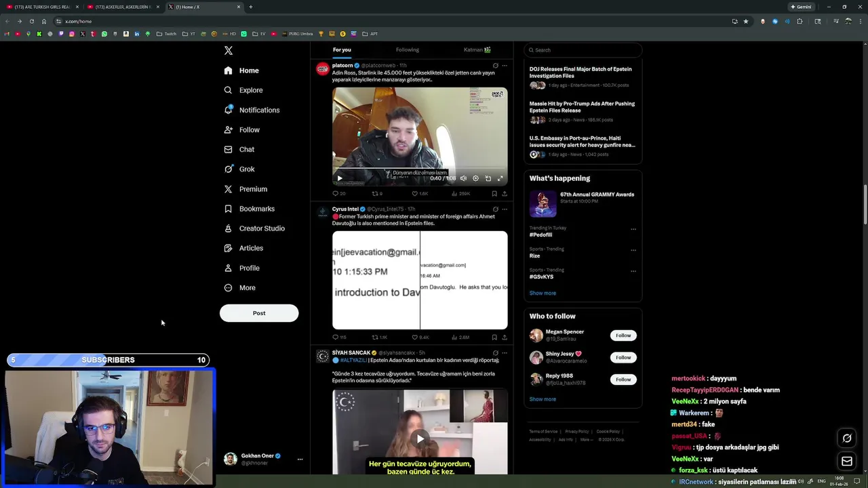Open Articles in sidebar
This screenshot has height=488, width=868.
point(243,248)
